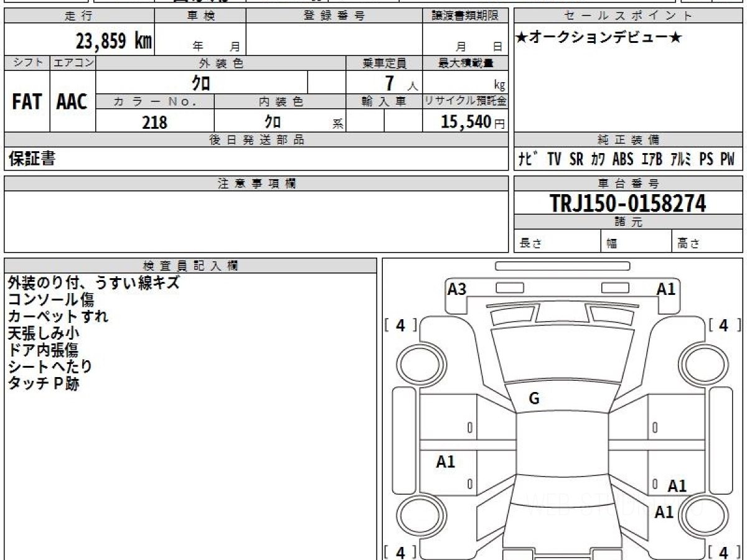747x560 pixels.
Task: Click the 幅 dimension cell
Action: 637,241
